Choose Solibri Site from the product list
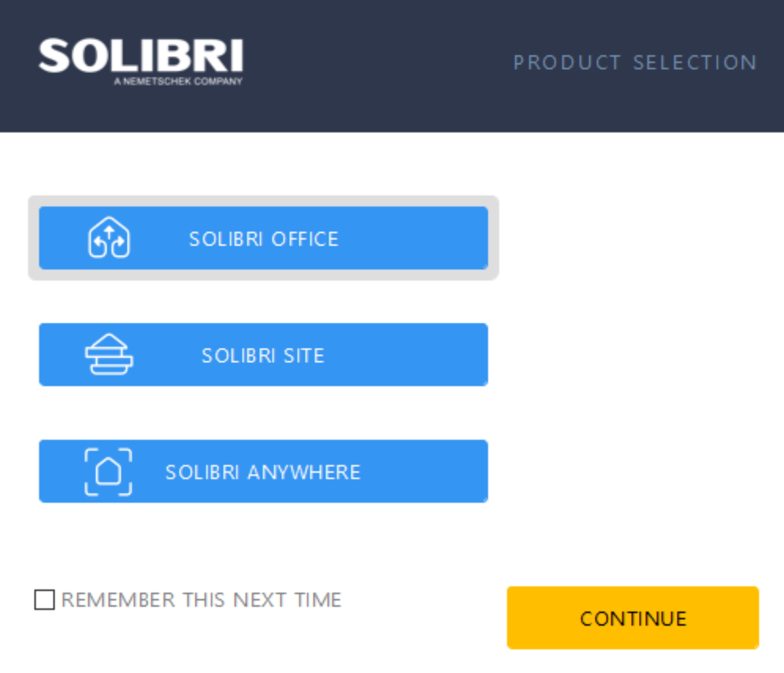This screenshot has height=673, width=784. (x=263, y=354)
